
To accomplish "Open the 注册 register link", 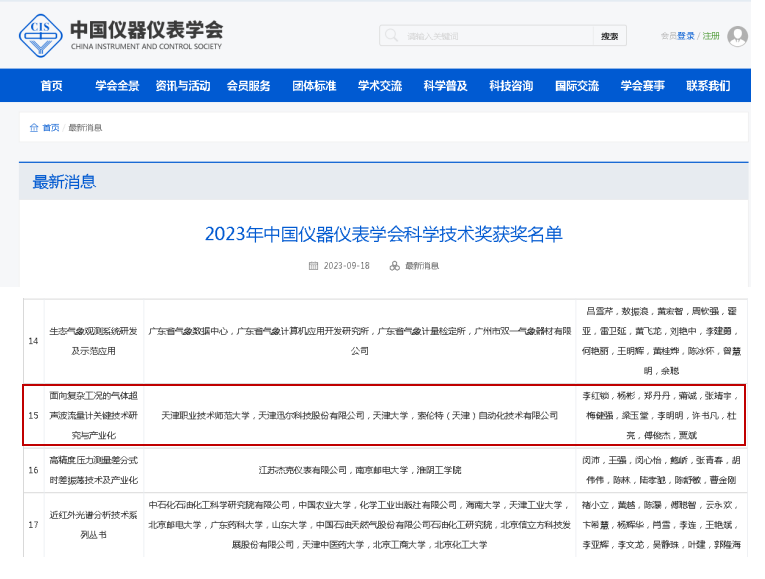I will pyautogui.click(x=711, y=36).
